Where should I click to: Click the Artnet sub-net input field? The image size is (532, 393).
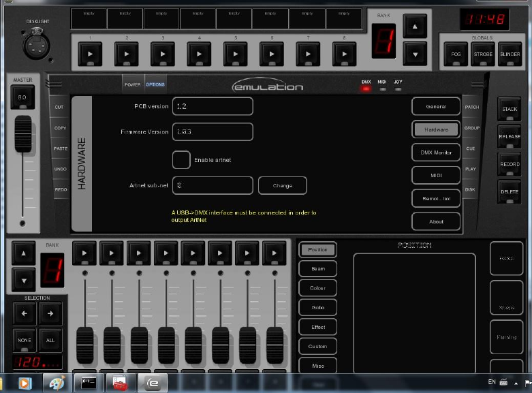coord(213,185)
